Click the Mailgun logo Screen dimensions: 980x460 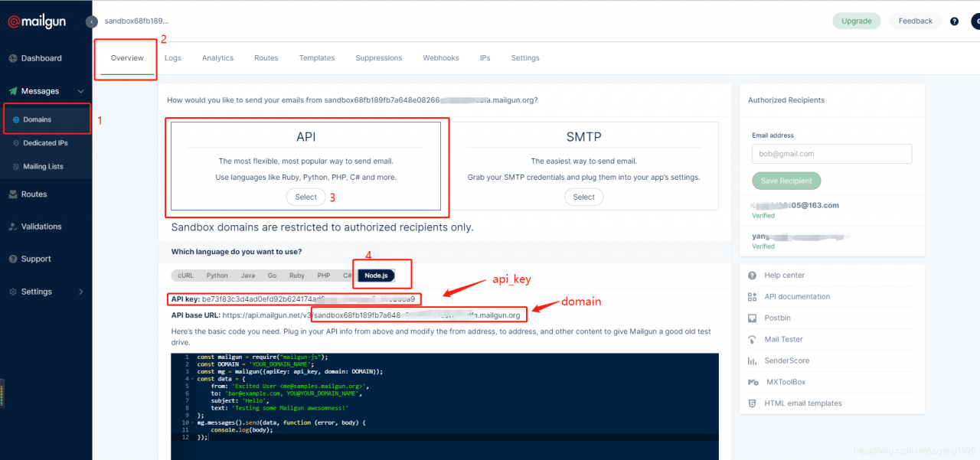37,22
